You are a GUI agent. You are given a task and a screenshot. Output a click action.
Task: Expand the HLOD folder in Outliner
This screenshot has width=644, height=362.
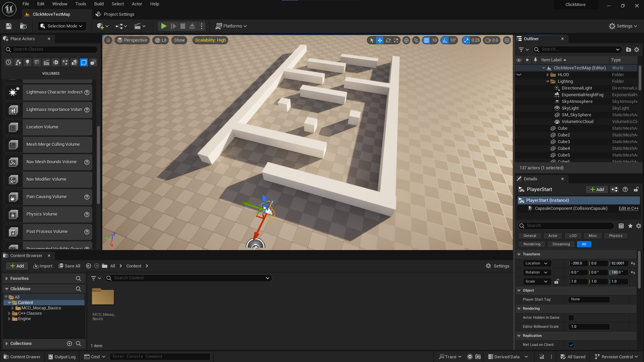(548, 75)
